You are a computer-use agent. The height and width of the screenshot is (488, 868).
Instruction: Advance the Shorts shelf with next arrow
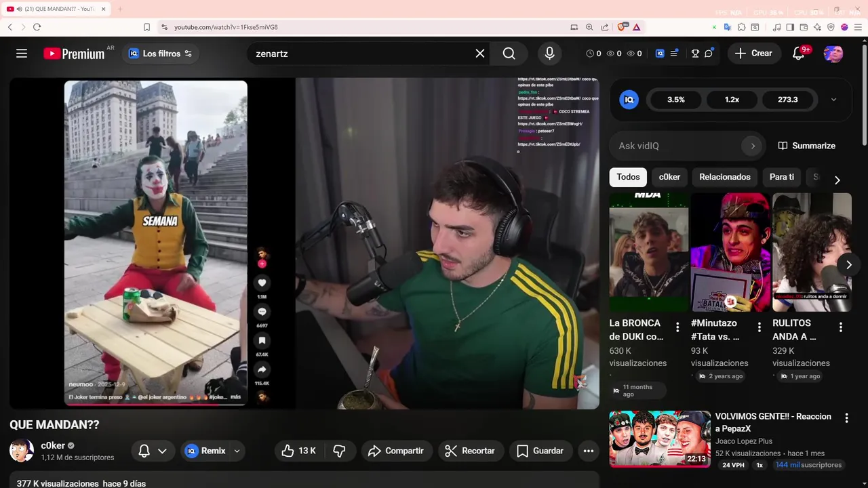[x=848, y=264]
